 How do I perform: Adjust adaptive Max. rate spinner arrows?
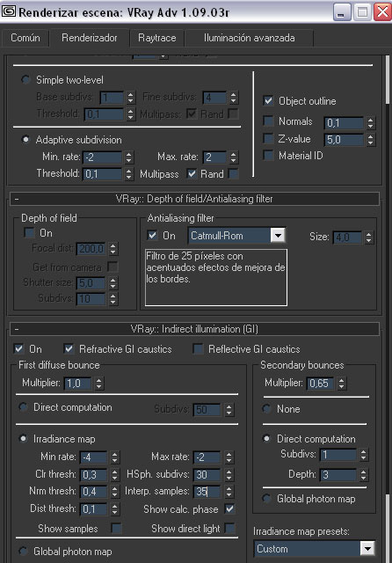(x=234, y=157)
